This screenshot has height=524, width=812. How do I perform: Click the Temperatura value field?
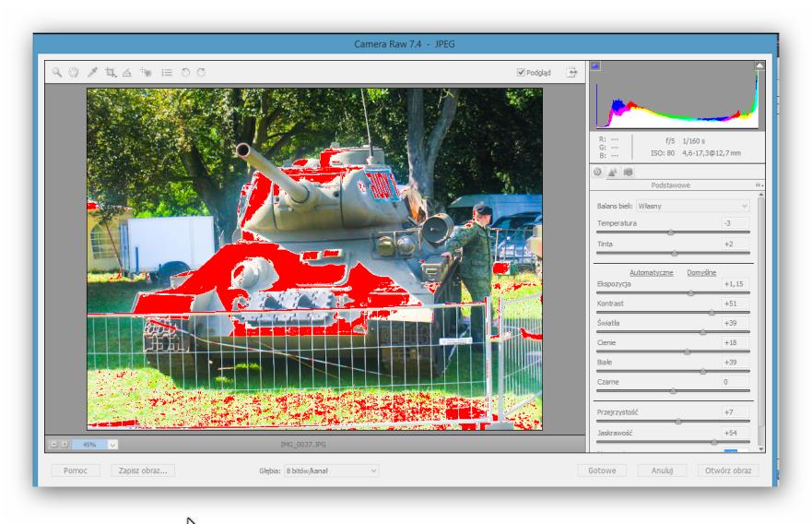tap(736, 223)
